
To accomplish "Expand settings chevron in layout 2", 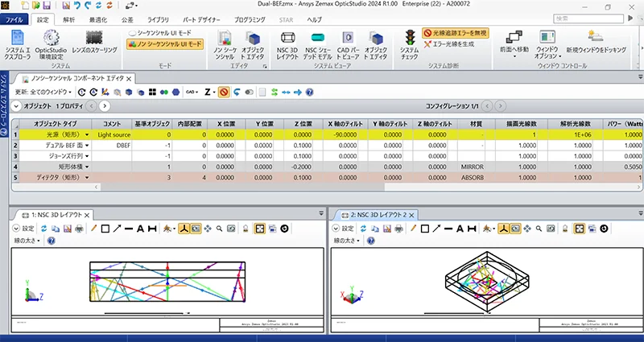I will [336, 229].
